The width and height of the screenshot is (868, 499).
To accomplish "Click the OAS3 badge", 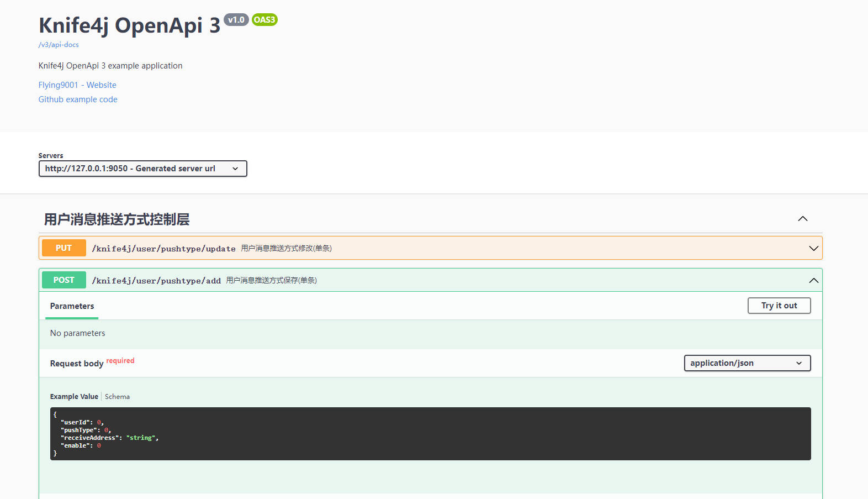I will [264, 20].
